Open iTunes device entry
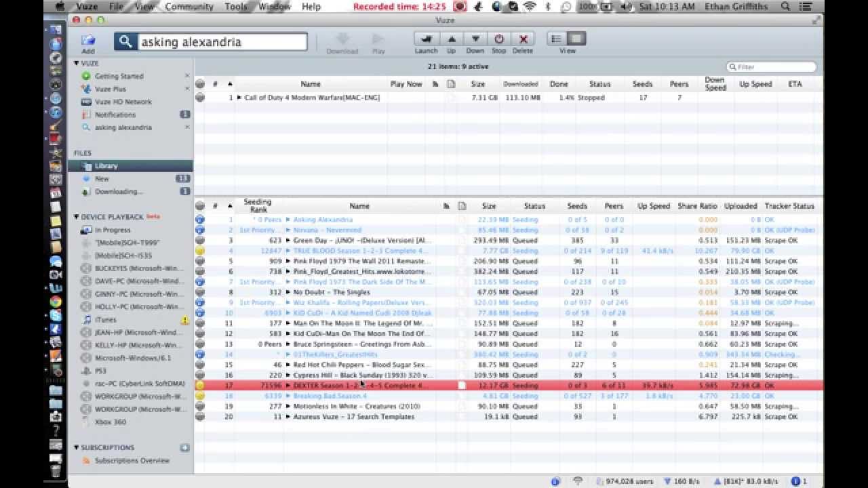 coord(105,319)
